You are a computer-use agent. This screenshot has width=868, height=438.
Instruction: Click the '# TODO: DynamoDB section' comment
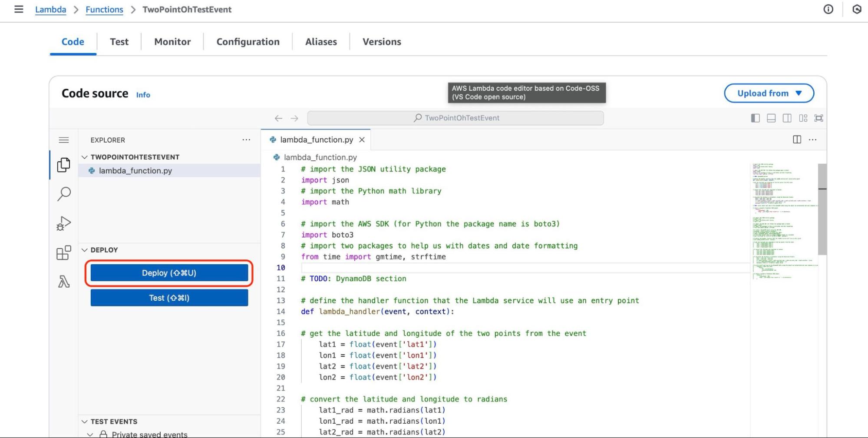coord(353,279)
